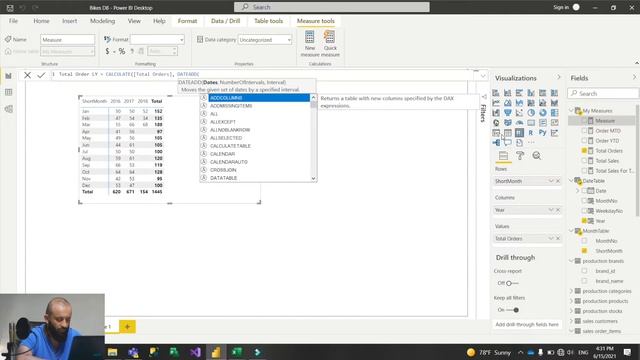
Task: Select the decomposition tree visual icon
Action: [x=496, y=142]
